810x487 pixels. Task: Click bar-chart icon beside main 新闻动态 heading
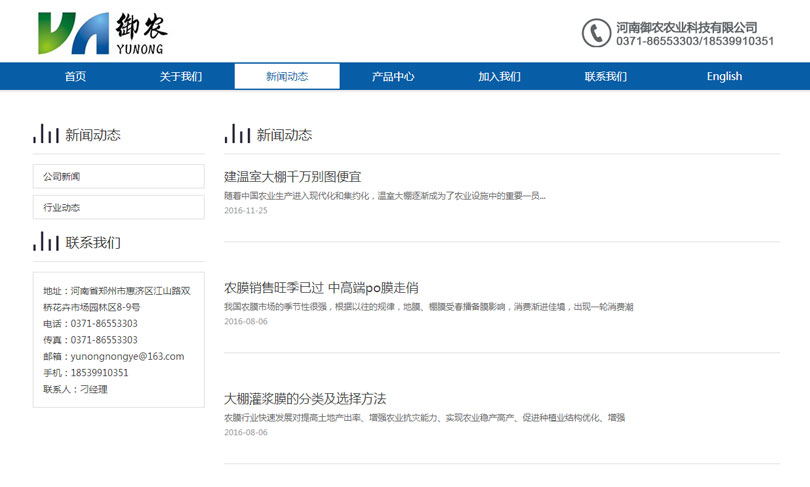(x=237, y=134)
